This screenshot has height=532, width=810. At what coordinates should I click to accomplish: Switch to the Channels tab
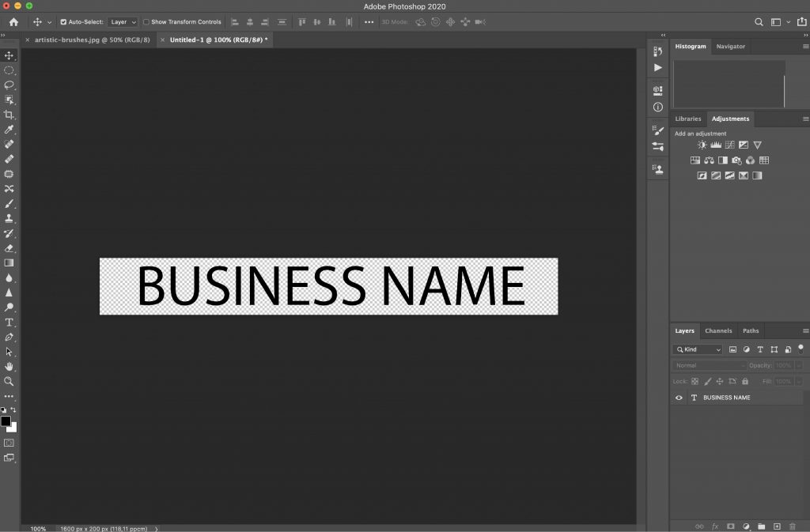click(718, 330)
